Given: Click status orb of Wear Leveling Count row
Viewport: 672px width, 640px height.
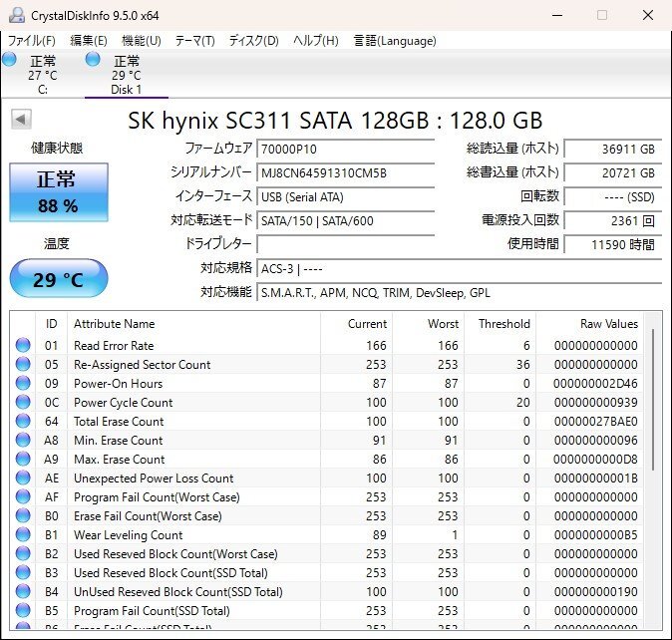Looking at the screenshot, I should point(23,534).
